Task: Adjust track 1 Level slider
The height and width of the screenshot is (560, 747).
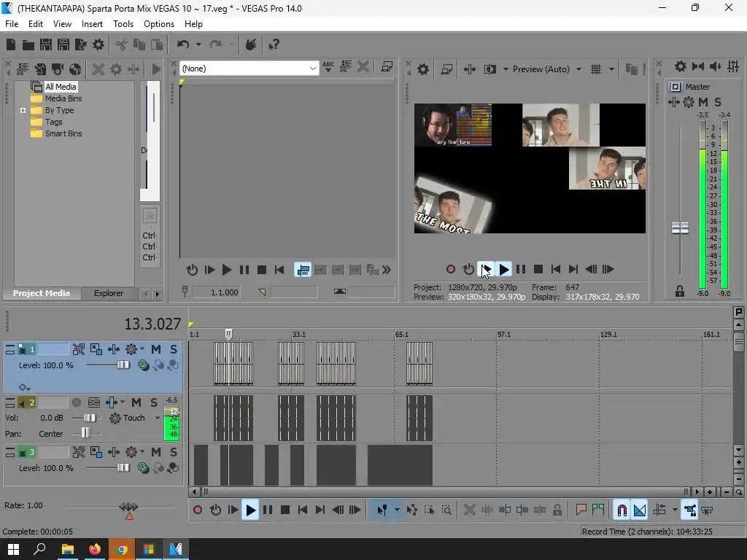Action: [x=123, y=365]
